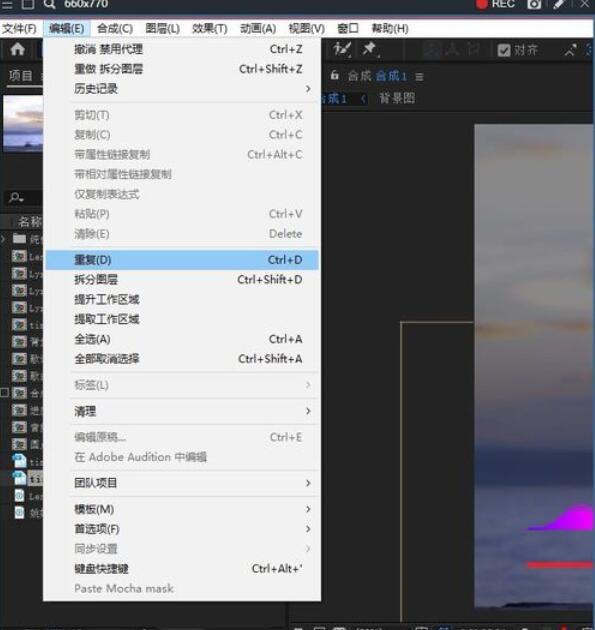The height and width of the screenshot is (630, 595).
Task: Click the 合成 合成1 panel tab
Action: (x=377, y=76)
